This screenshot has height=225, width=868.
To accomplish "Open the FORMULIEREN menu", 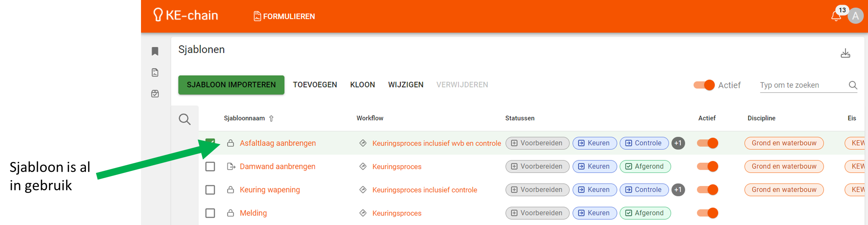I will [x=284, y=16].
